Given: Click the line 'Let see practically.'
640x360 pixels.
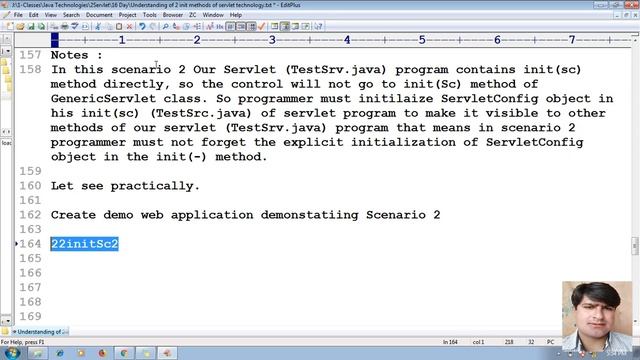Looking at the screenshot, I should (125, 186).
